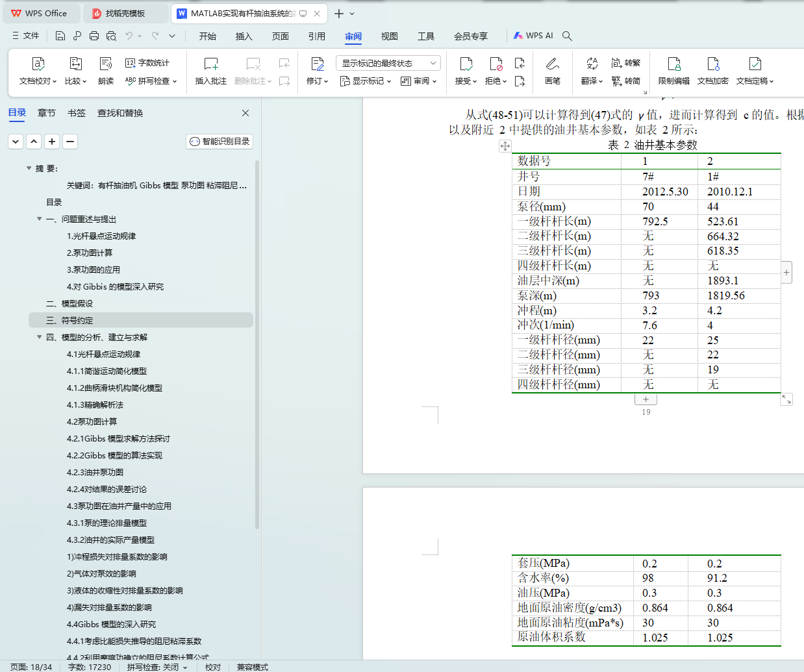Screen dimensions: 804x672
Task: Click the navigation pane vertical scrollbar
Action: point(257,344)
